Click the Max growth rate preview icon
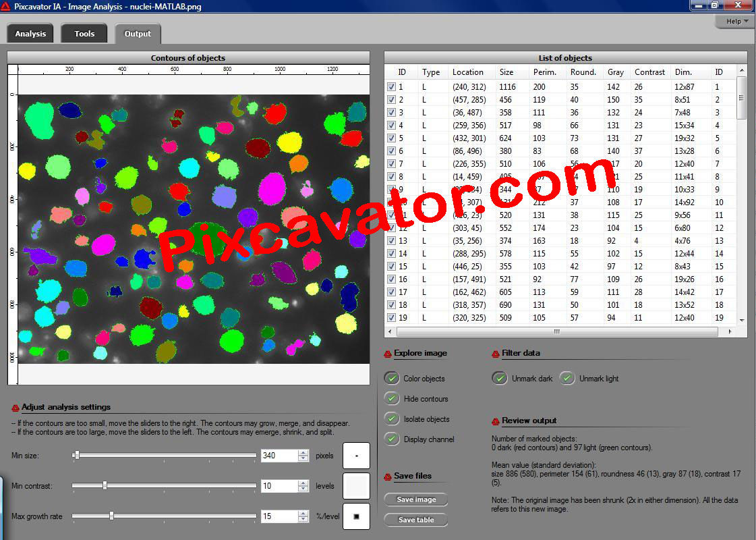The width and height of the screenshot is (756, 540). click(357, 516)
